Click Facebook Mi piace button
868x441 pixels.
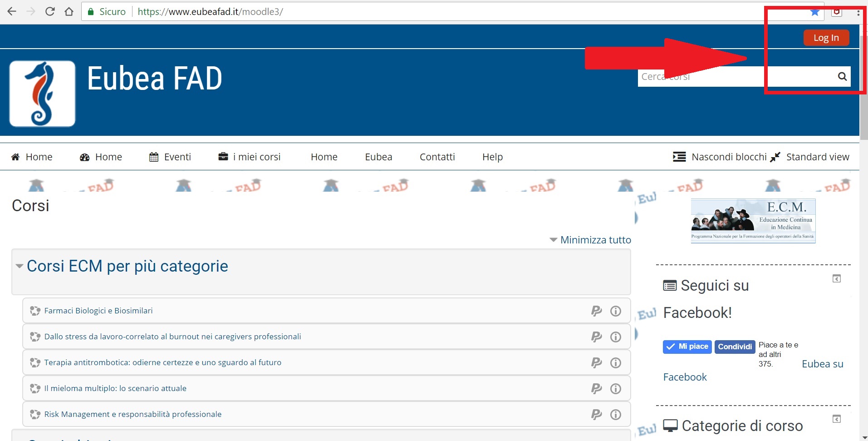(687, 347)
